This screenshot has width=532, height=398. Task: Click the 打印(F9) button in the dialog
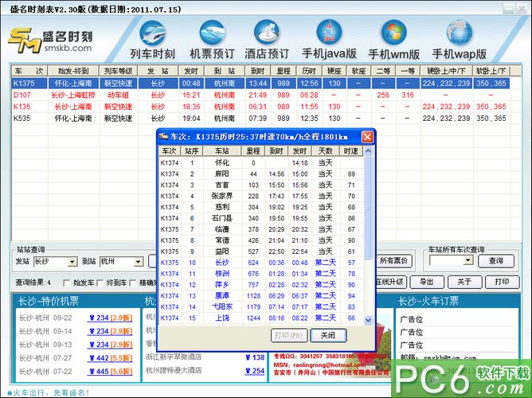tap(289, 335)
